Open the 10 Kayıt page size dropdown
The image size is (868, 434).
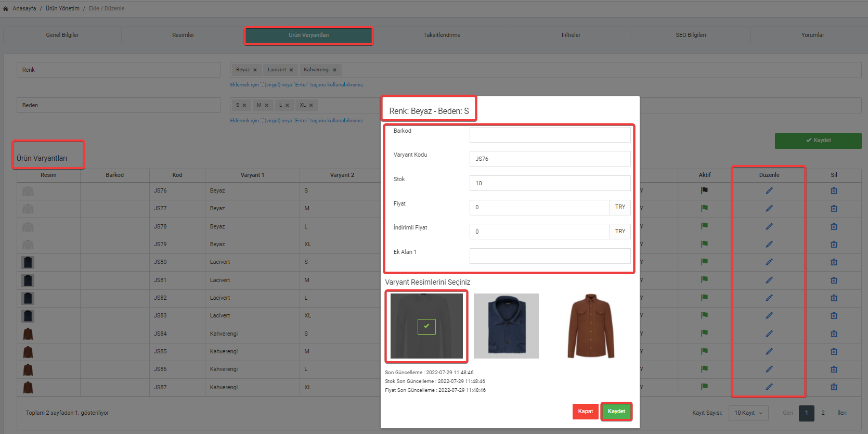[748, 413]
